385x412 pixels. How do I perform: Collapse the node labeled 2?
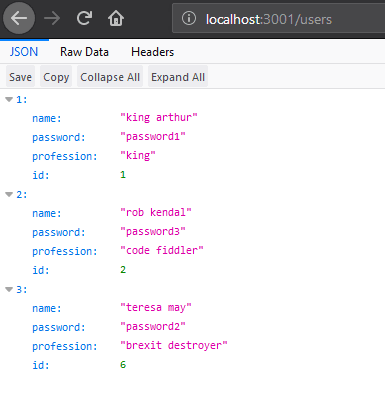click(9, 194)
